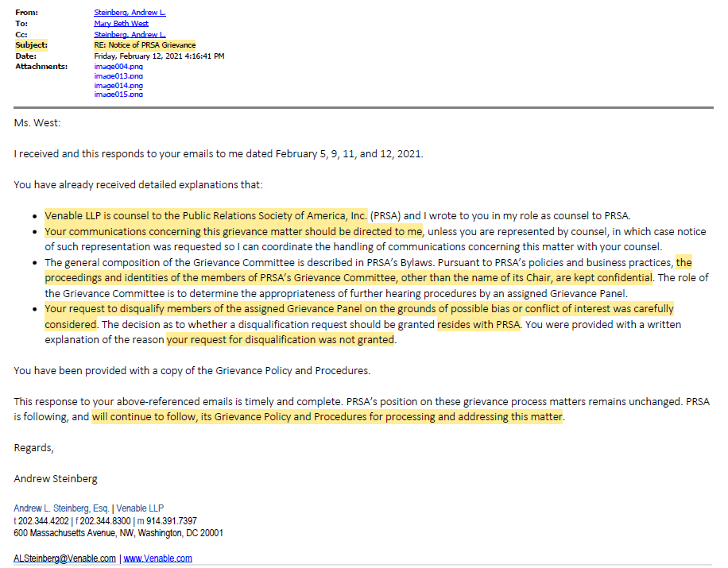This screenshot has height=568, width=728.
Task: Click the subject line RE: Notice of PRSA Grievance
Action: coord(145,45)
